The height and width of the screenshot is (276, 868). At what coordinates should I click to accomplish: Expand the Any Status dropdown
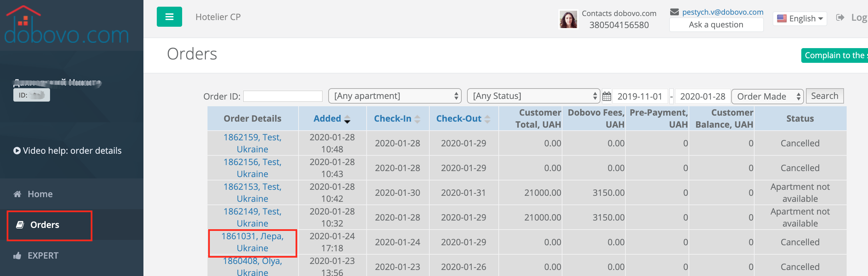tap(533, 96)
